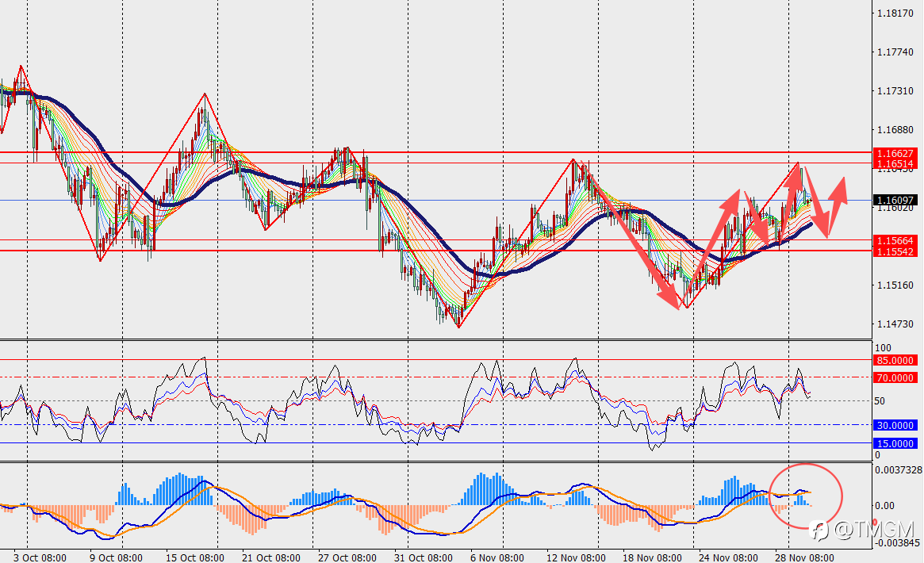The image size is (924, 563).
Task: Click the 1.15664 support level label
Action: (x=895, y=240)
